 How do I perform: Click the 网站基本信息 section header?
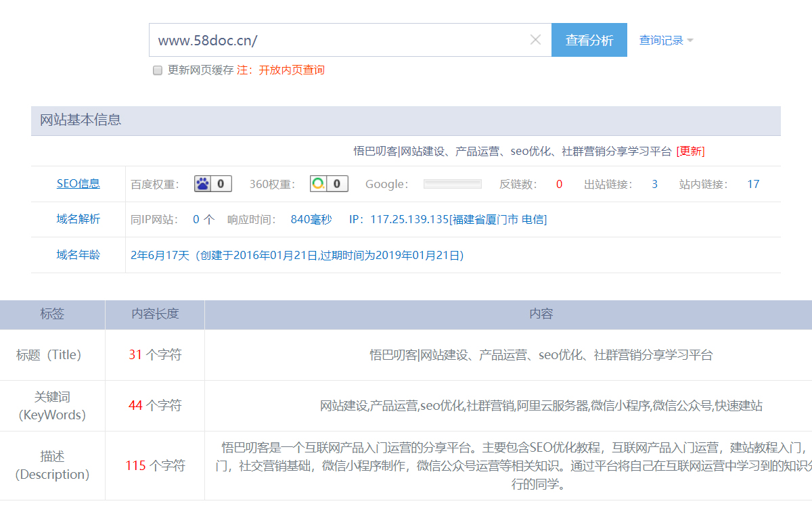(406, 120)
